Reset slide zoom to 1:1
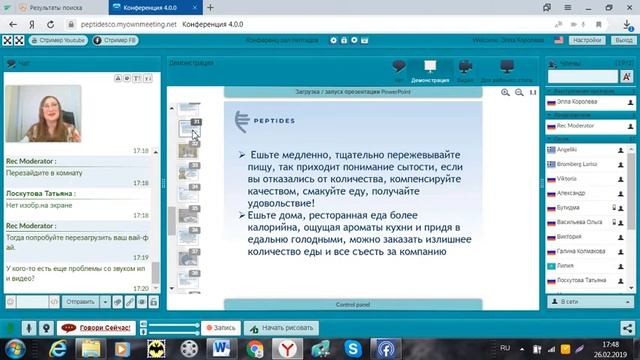The width and height of the screenshot is (640, 360). pos(533,93)
